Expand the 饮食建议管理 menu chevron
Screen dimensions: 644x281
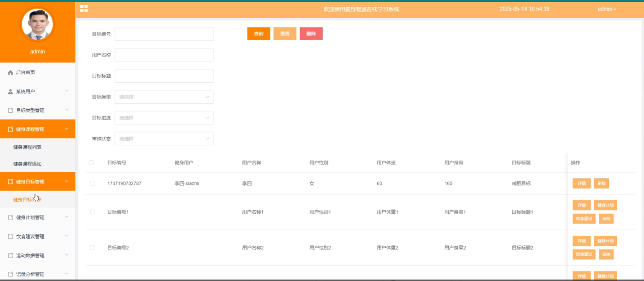point(67,236)
